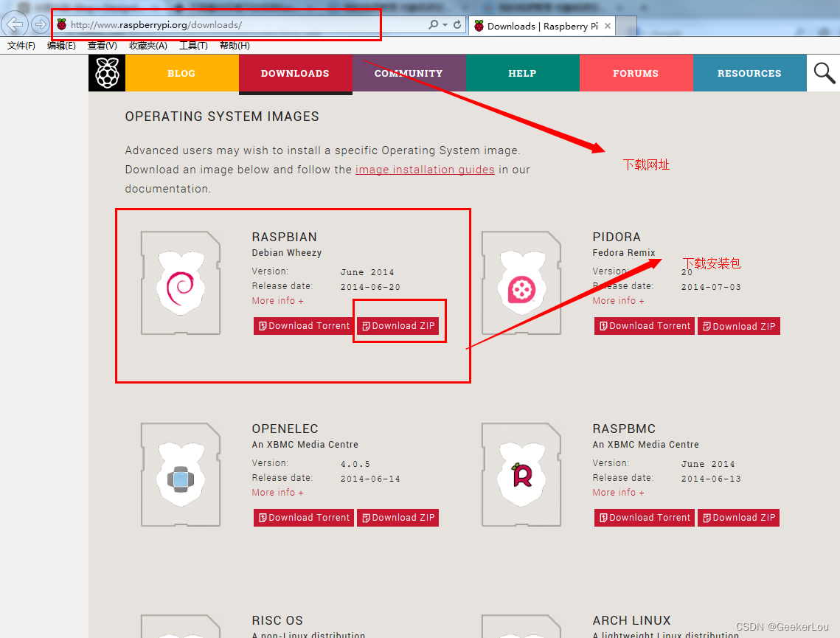Open a new blank browser tab
This screenshot has height=638, width=840.
coord(626,27)
